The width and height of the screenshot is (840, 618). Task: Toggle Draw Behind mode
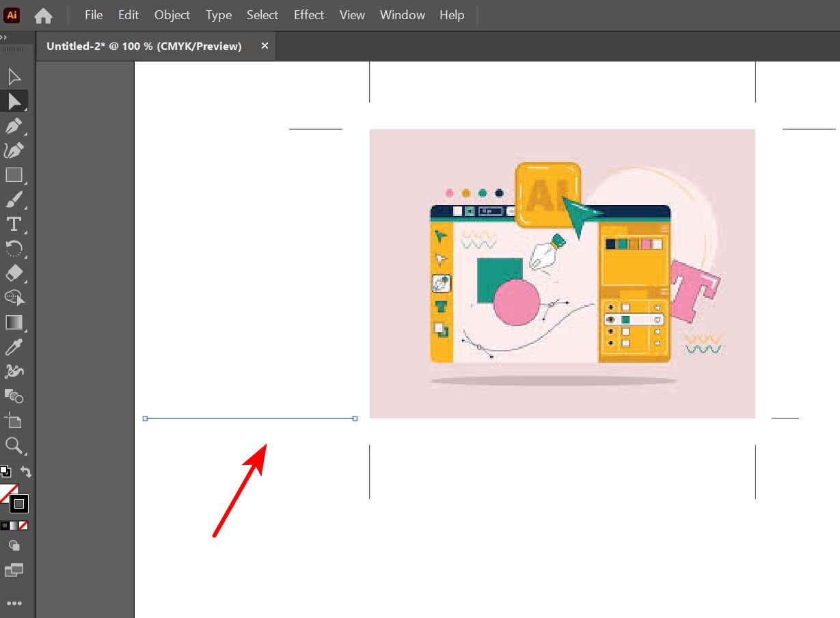[x=14, y=545]
